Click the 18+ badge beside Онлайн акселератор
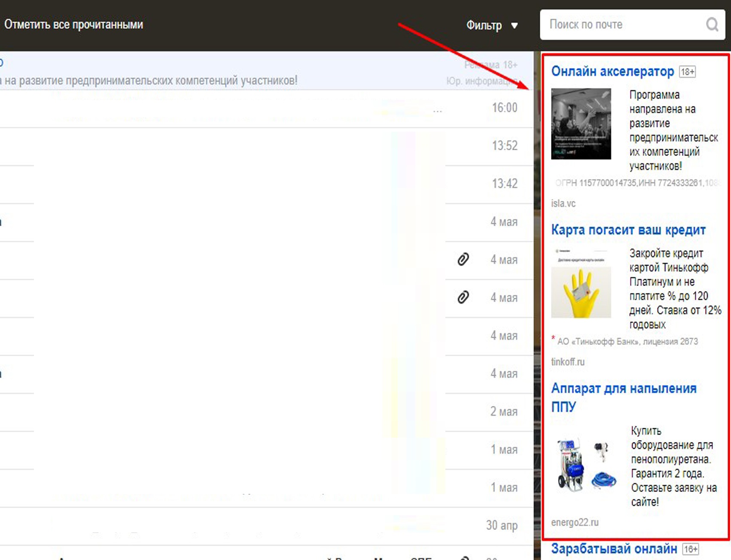731x560 pixels. coord(687,72)
